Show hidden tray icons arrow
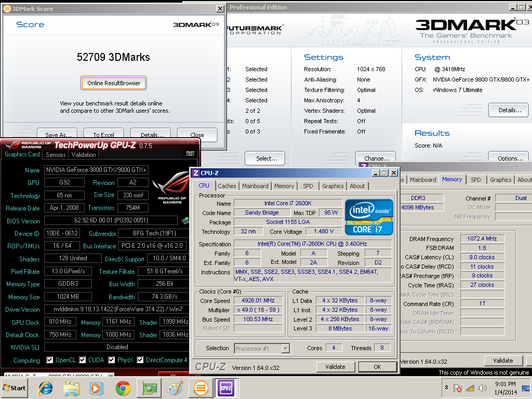 click(x=446, y=387)
